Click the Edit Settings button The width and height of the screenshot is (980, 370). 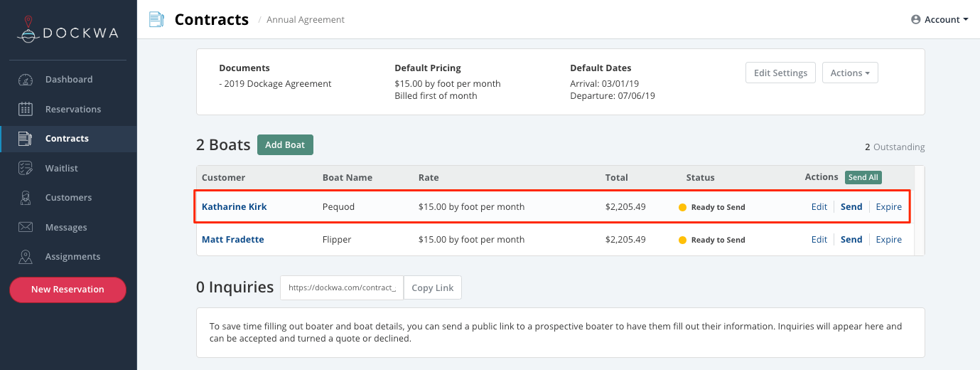pyautogui.click(x=780, y=73)
